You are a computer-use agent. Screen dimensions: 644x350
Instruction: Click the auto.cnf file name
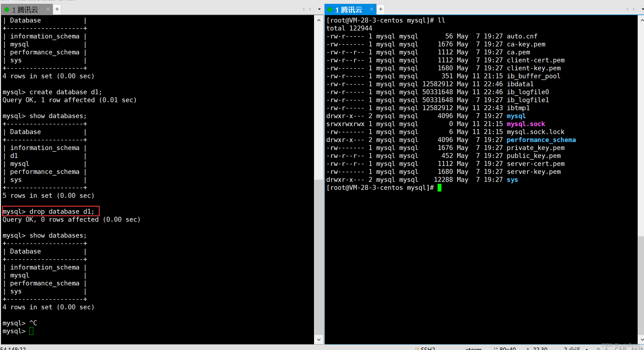(522, 37)
